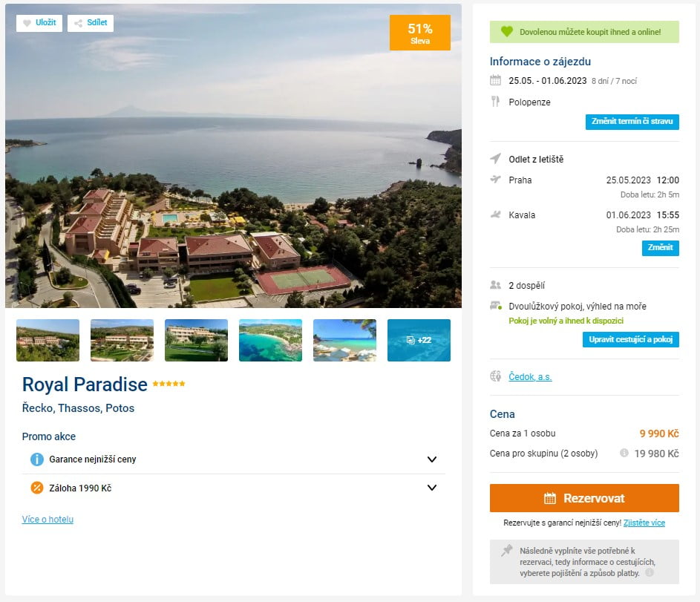Screen dimensions: 700x602
Task: Select the first hotel thumbnail photo
Action: click(x=48, y=340)
